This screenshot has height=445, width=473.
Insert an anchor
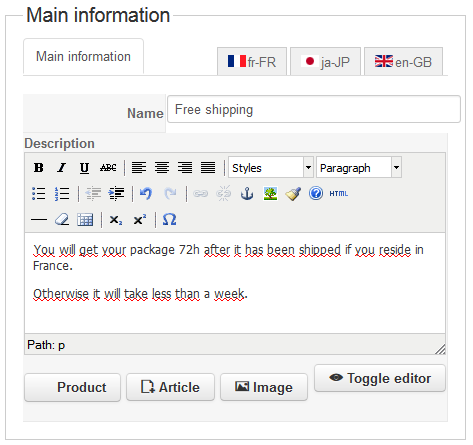tap(247, 193)
